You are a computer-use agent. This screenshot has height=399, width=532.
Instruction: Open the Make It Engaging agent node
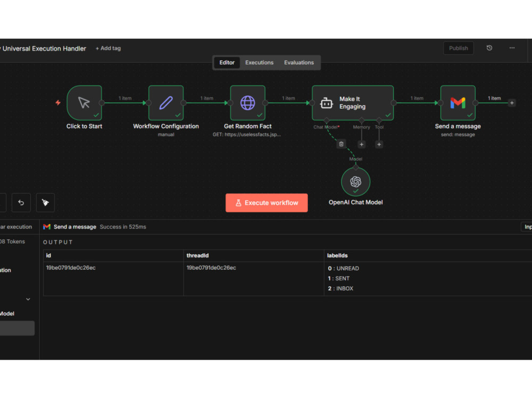[x=353, y=103]
